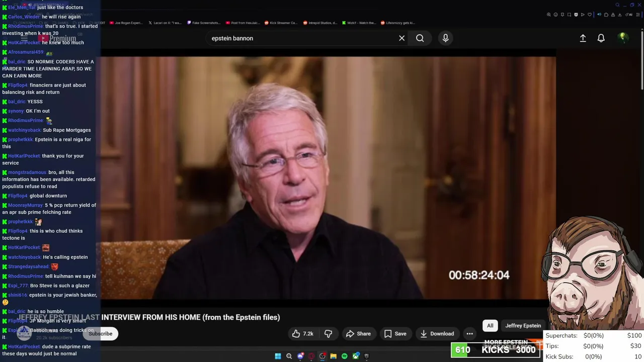644x362 pixels.
Task: Click chat username 'mongstradamous'
Action: tap(27, 172)
